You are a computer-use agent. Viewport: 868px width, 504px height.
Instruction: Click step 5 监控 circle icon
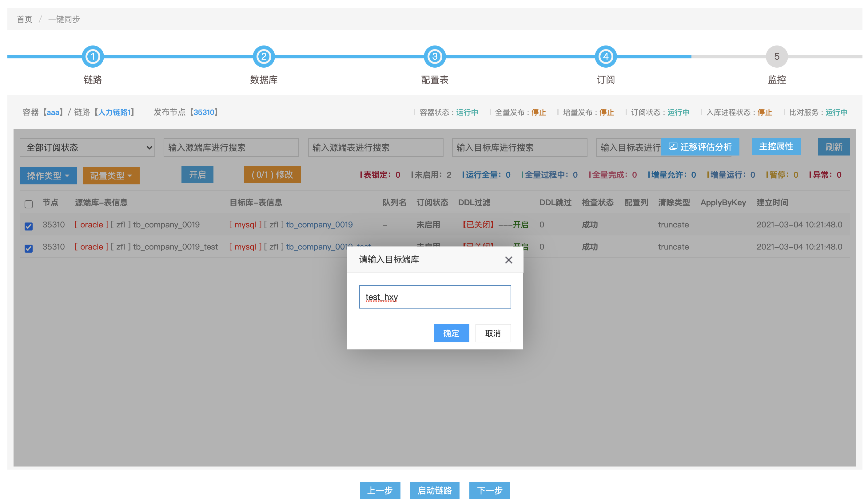pos(777,57)
